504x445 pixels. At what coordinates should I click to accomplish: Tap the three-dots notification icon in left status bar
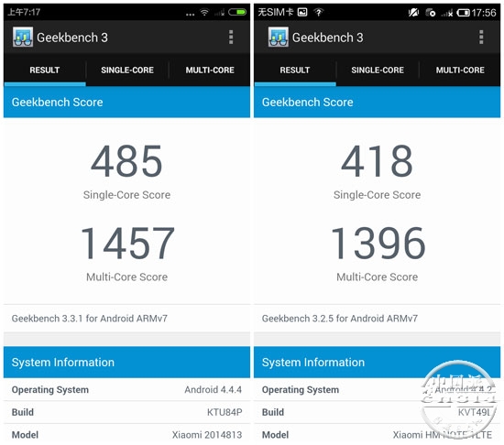point(191,15)
